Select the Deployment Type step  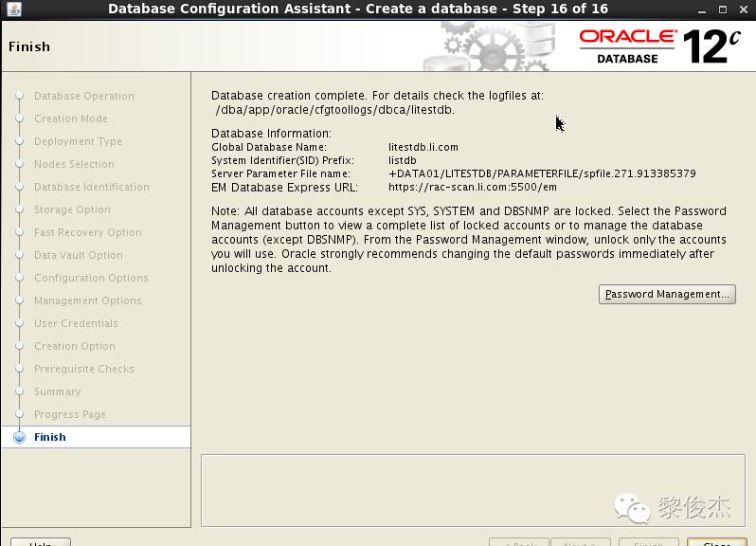pyautogui.click(x=78, y=141)
